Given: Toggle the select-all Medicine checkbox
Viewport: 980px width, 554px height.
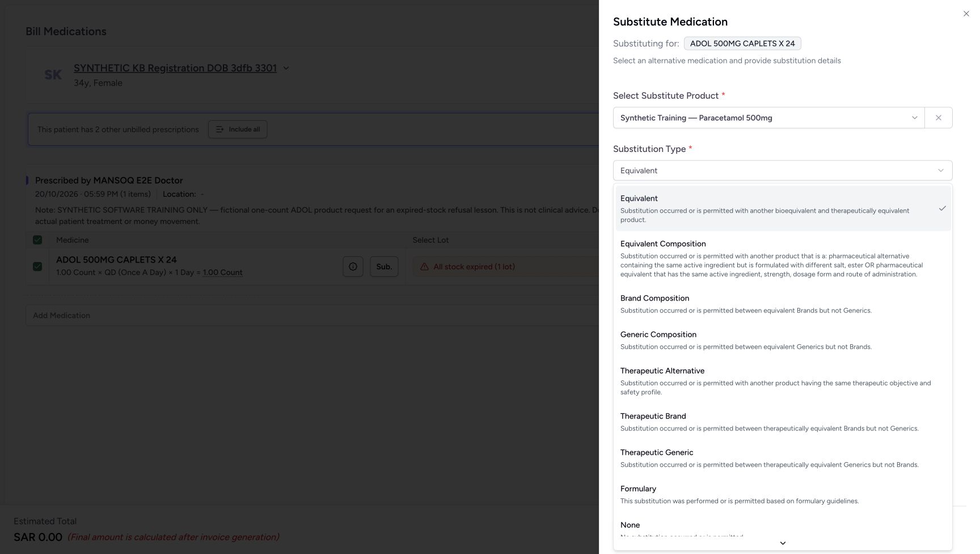Looking at the screenshot, I should pos(37,240).
